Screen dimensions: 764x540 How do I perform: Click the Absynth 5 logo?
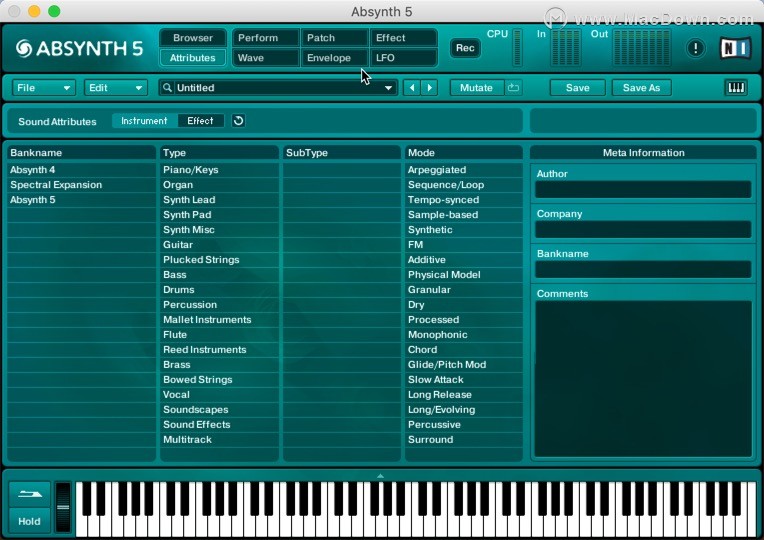(x=79, y=48)
